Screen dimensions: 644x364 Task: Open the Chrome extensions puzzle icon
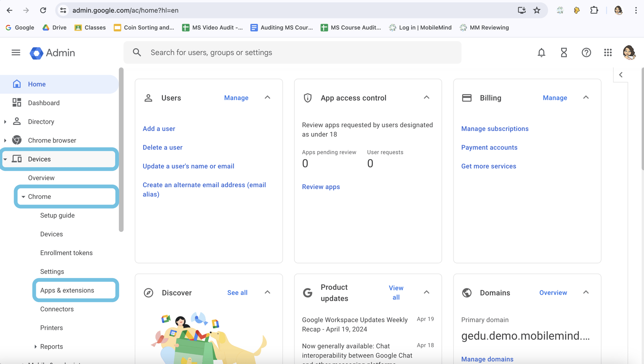pos(594,11)
